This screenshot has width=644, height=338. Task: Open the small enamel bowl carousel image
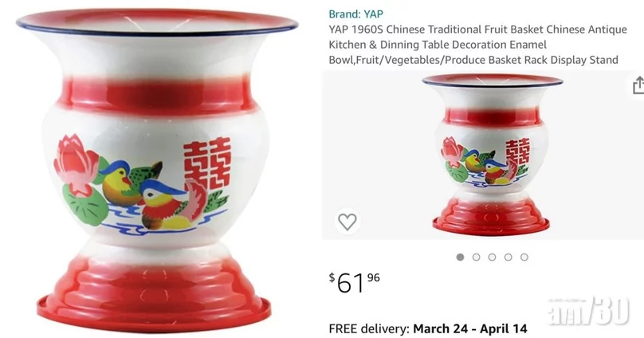coord(492,155)
